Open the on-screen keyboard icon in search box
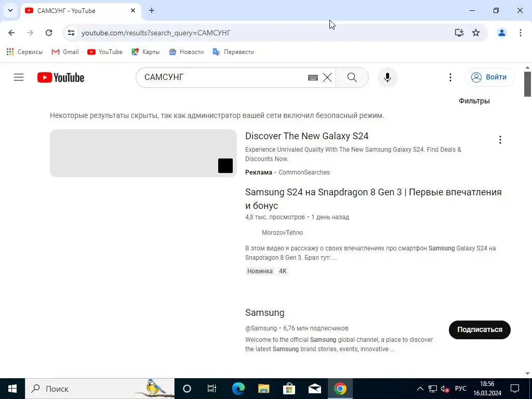 (313, 78)
